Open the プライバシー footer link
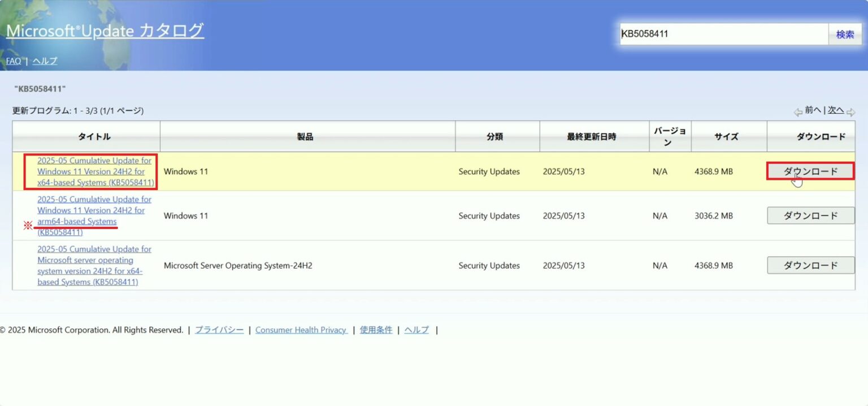This screenshot has height=406, width=868. [x=219, y=330]
